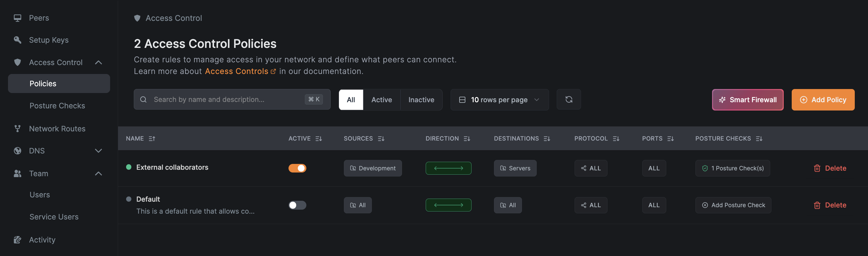The width and height of the screenshot is (868, 256).
Task: Open the 10 rows per page dropdown
Action: click(500, 100)
